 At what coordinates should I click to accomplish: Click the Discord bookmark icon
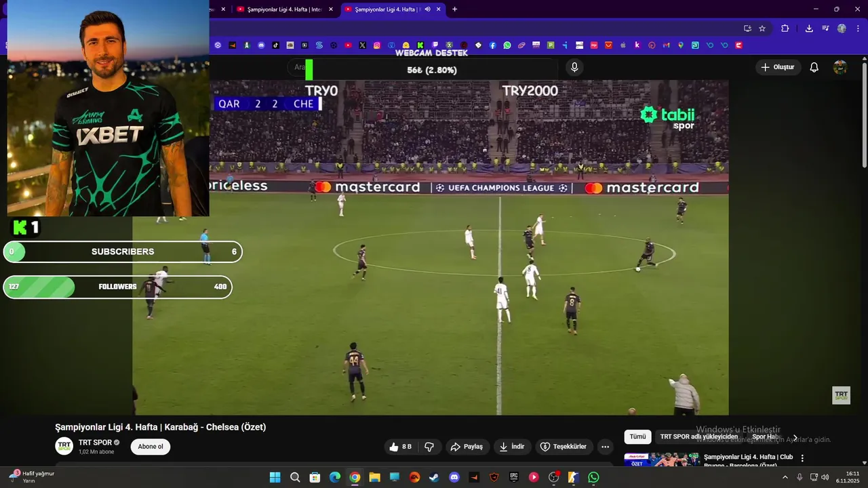point(261,45)
